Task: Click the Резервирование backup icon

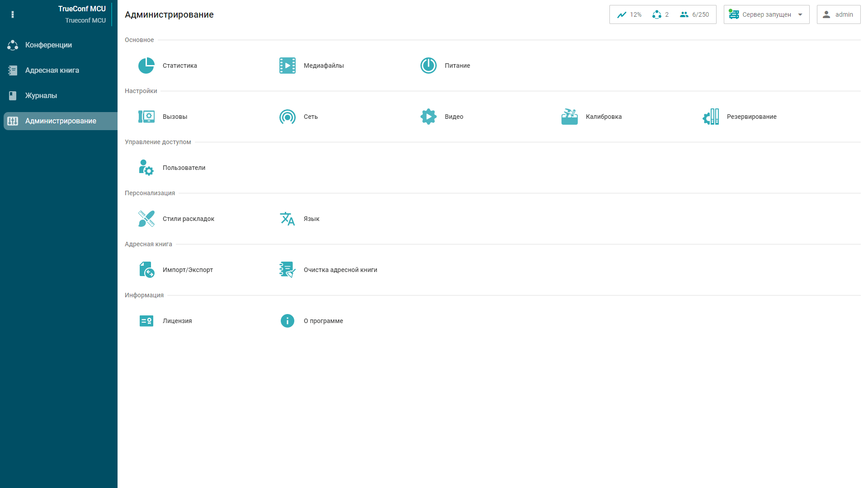Action: pyautogui.click(x=710, y=117)
